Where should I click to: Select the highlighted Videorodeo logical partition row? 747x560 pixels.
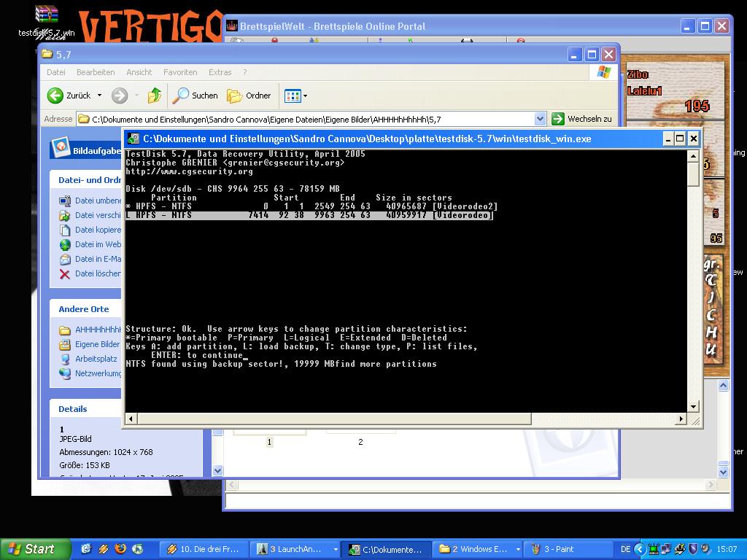(x=309, y=215)
